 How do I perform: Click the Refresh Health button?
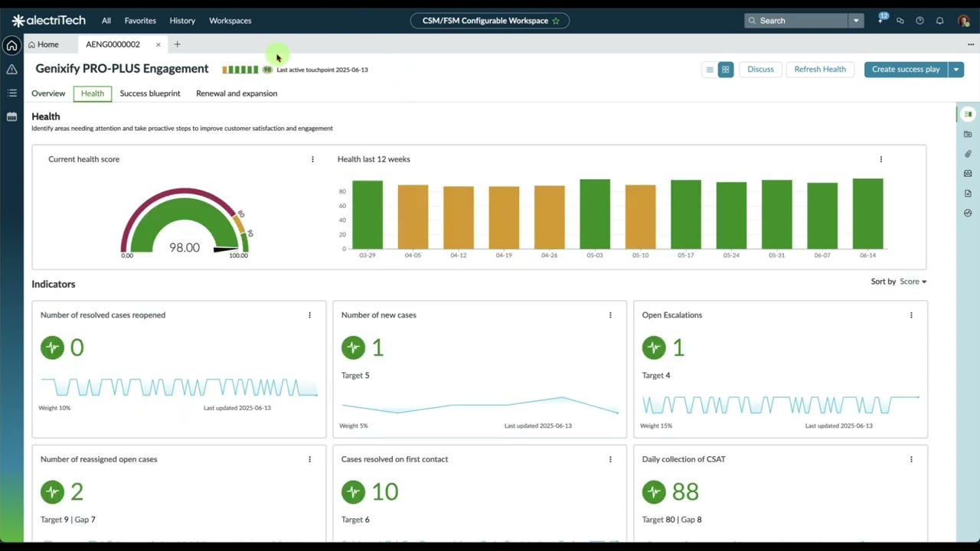point(819,69)
